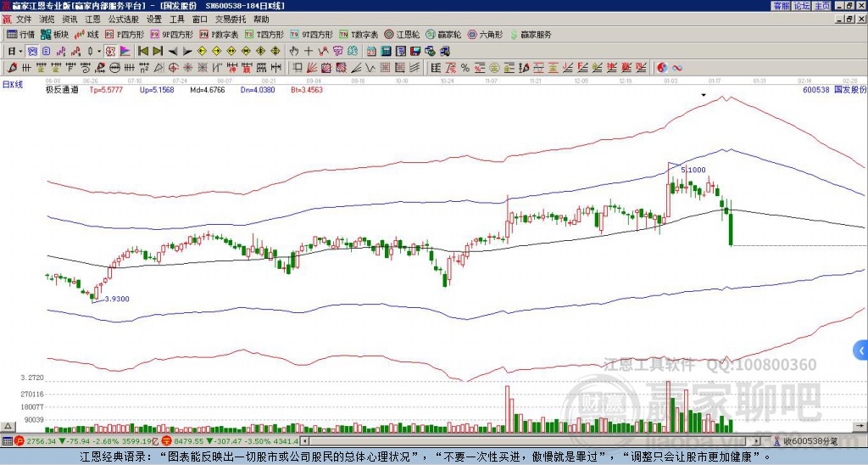Open the calculator icon
868x465 pixels.
(386, 51)
